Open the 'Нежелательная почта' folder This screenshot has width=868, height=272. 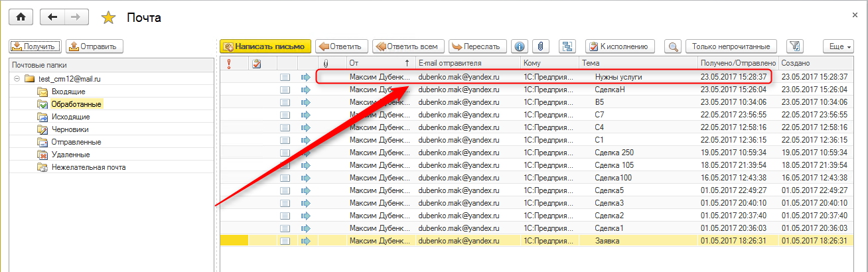point(88,167)
